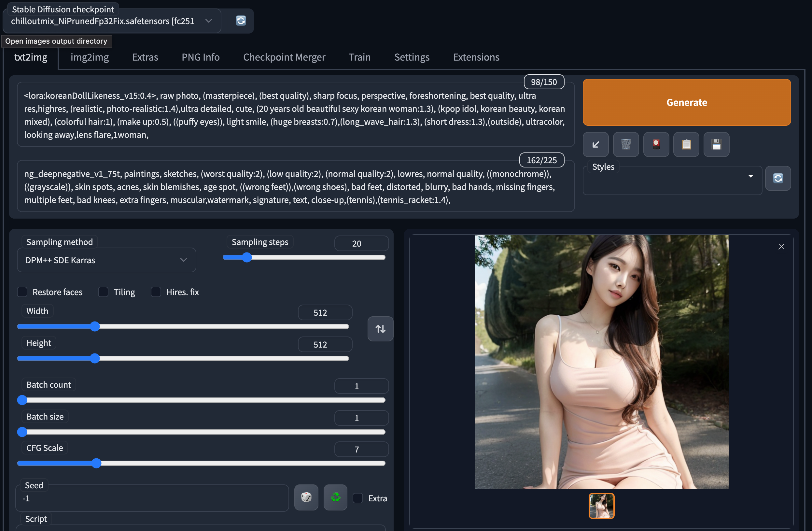Image resolution: width=812 pixels, height=531 pixels.
Task: Open the Stable Diffusion checkpoint dropdown
Action: point(112,21)
